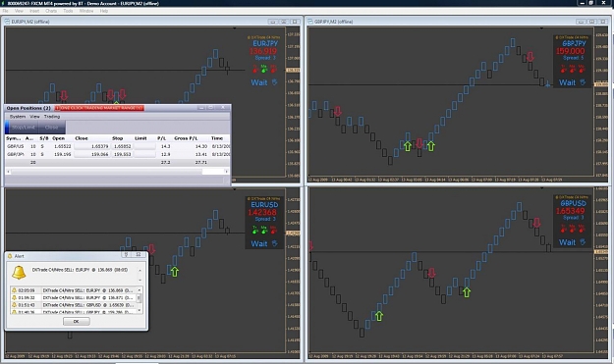Click the bell icon of the 02:05:09 alert
This screenshot has height=364, width=614.
pos(14,290)
